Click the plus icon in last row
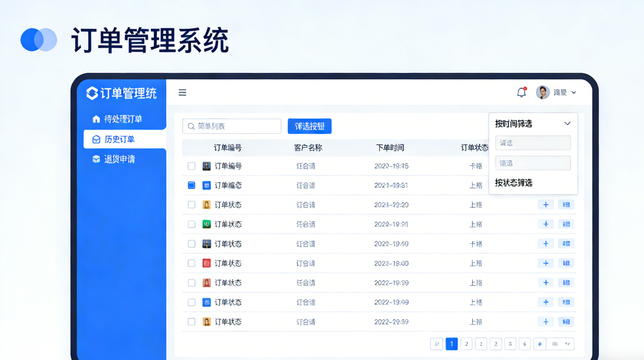Screen dimensions: 644x360 pyautogui.click(x=546, y=322)
